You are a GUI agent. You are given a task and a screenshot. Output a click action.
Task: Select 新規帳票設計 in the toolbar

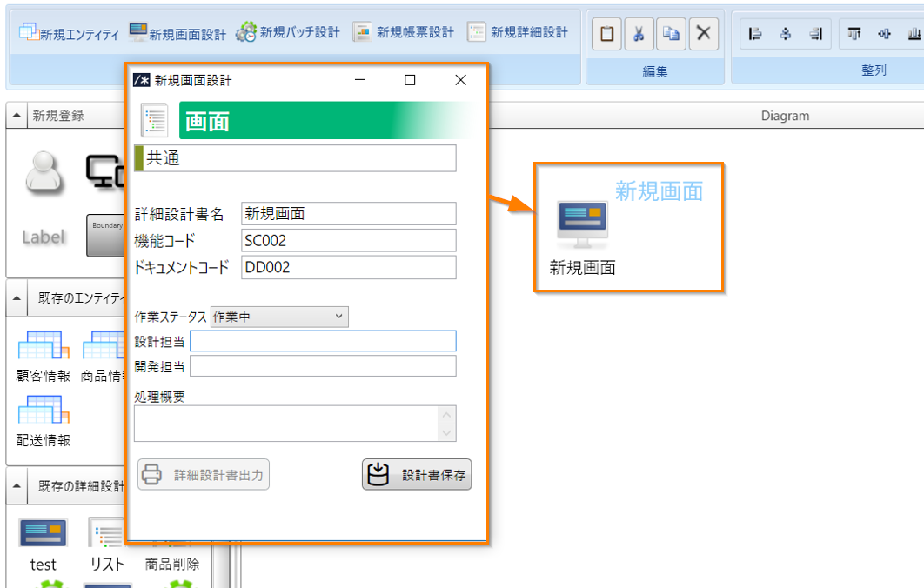click(404, 33)
